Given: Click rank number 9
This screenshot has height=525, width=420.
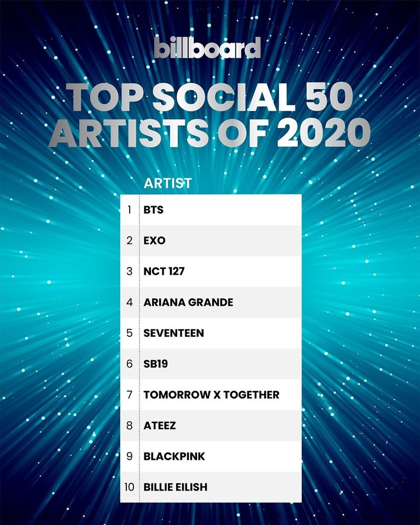Looking at the screenshot, I should (130, 456).
